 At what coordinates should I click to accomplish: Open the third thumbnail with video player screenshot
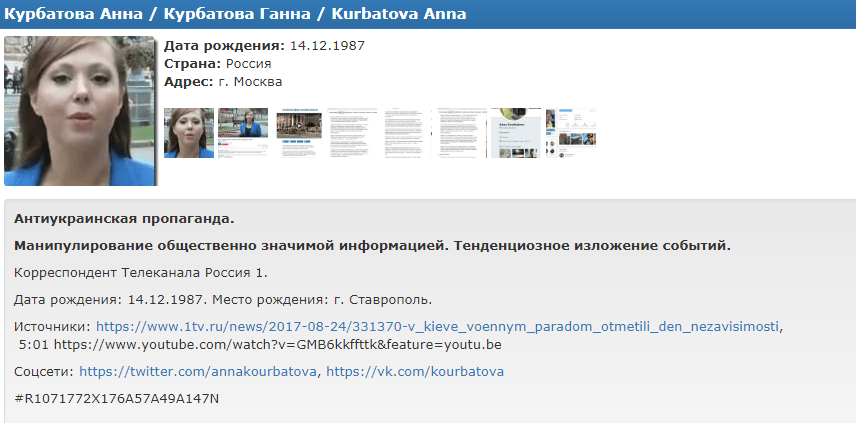[x=298, y=131]
